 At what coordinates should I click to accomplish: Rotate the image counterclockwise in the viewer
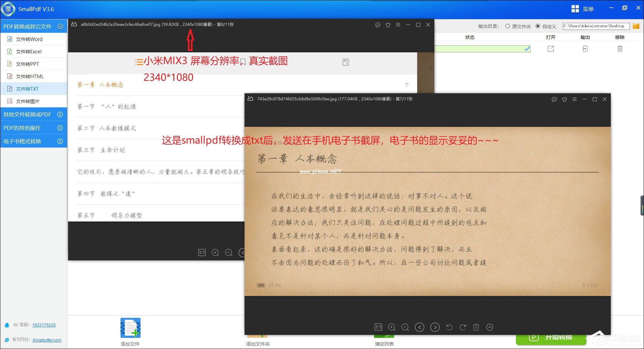pos(449,327)
